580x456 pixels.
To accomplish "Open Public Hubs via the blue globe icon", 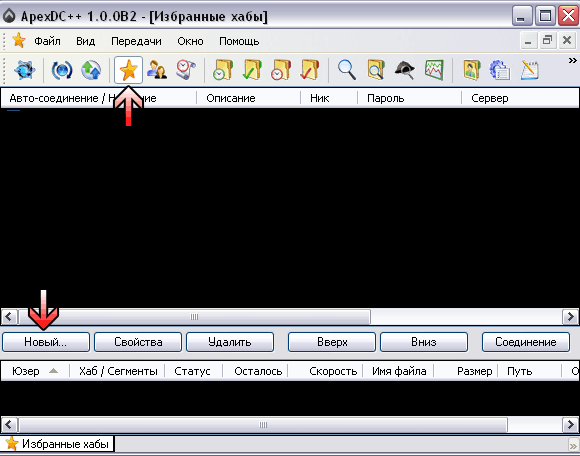I will (25, 70).
